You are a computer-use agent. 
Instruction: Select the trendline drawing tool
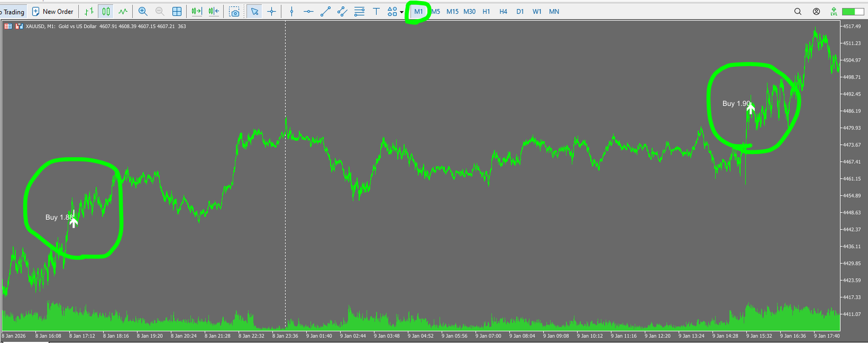click(x=325, y=11)
